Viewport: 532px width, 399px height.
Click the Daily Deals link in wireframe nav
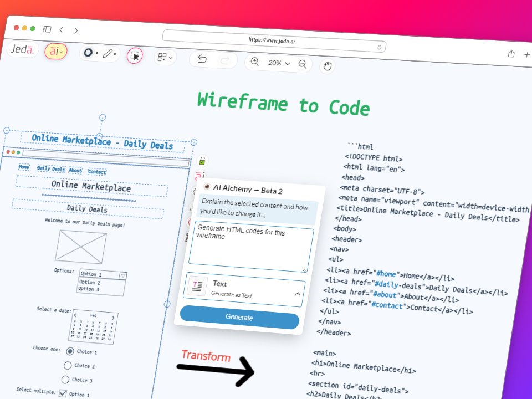[x=51, y=168]
